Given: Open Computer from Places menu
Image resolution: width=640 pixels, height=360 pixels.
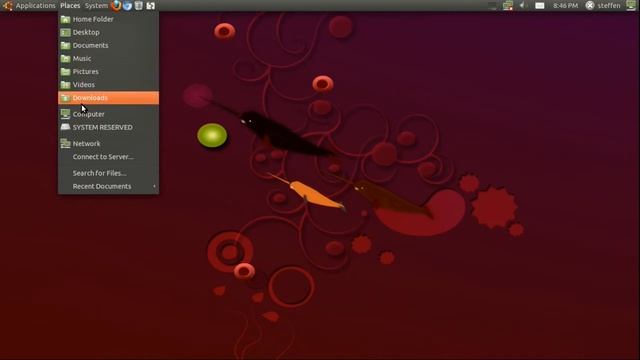Looking at the screenshot, I should tap(108, 114).
